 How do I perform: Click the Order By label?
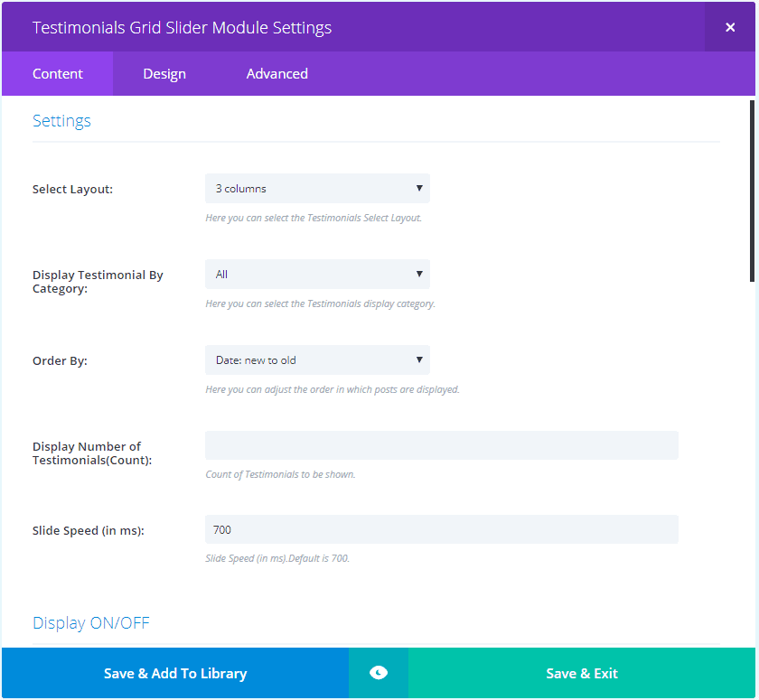click(x=60, y=361)
